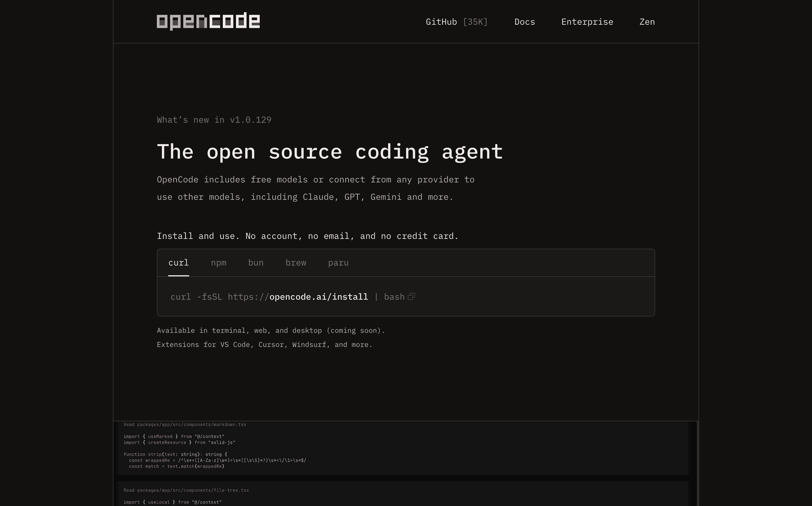This screenshot has width=812, height=506.
Task: Visit the Enterprise page
Action: [x=587, y=21]
